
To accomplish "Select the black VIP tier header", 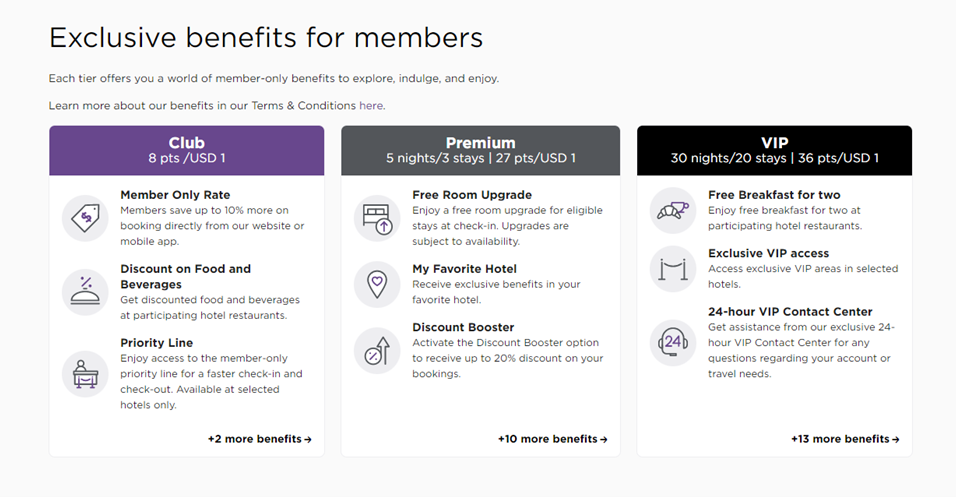I will (x=774, y=151).
